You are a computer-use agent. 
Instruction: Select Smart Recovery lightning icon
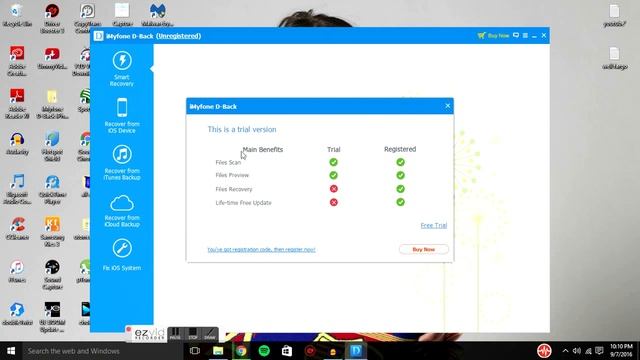[x=122, y=60]
